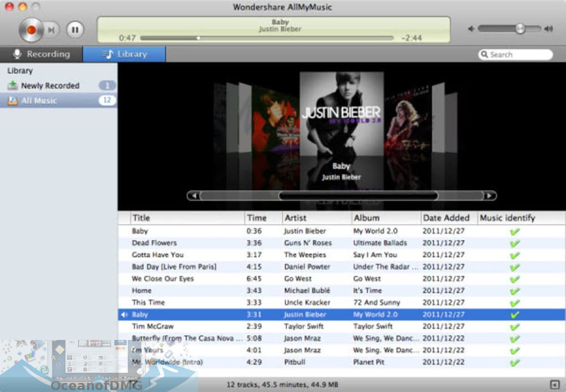Click the Search field
566x392 pixels.
tap(516, 54)
